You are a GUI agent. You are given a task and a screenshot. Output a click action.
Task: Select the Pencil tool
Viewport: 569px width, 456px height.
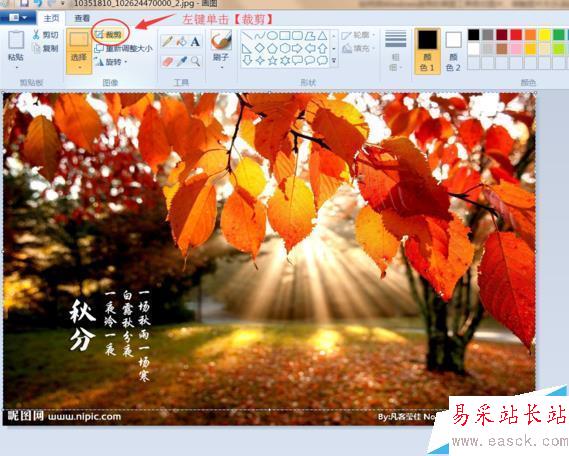(167, 41)
